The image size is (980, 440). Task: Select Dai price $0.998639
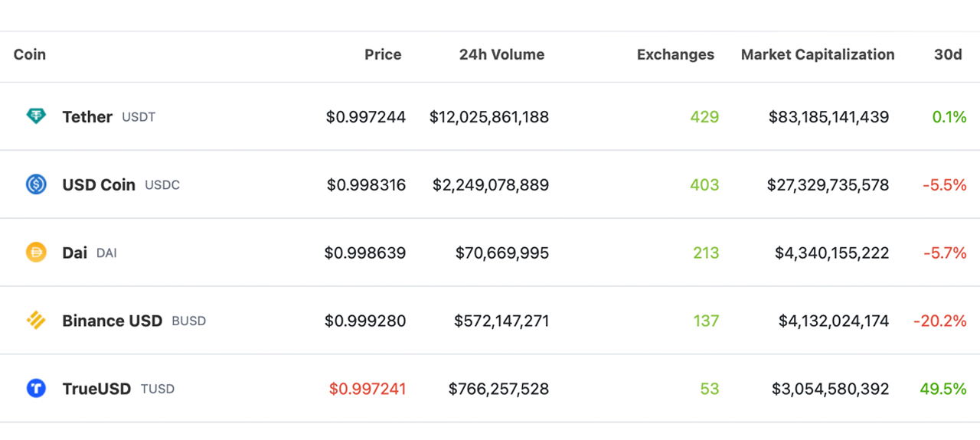[365, 253]
